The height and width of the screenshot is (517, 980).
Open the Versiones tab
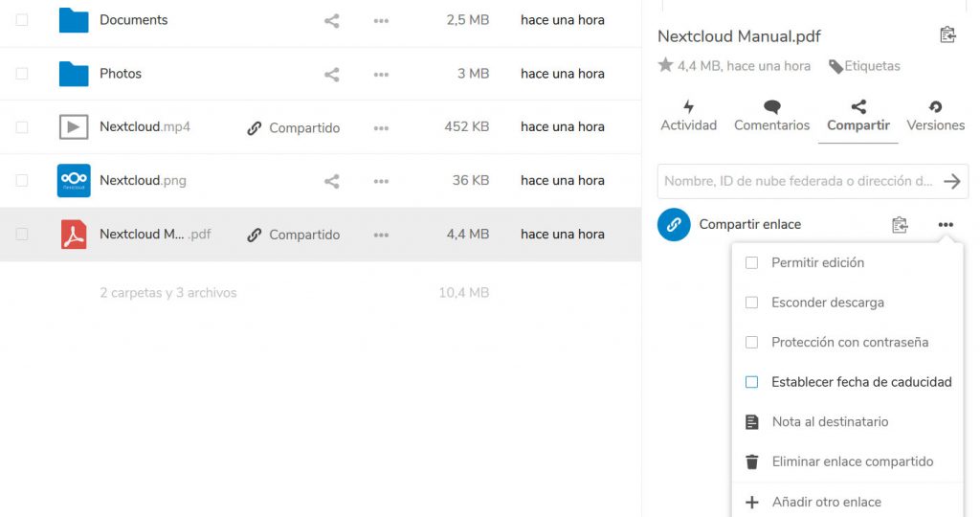(935, 116)
